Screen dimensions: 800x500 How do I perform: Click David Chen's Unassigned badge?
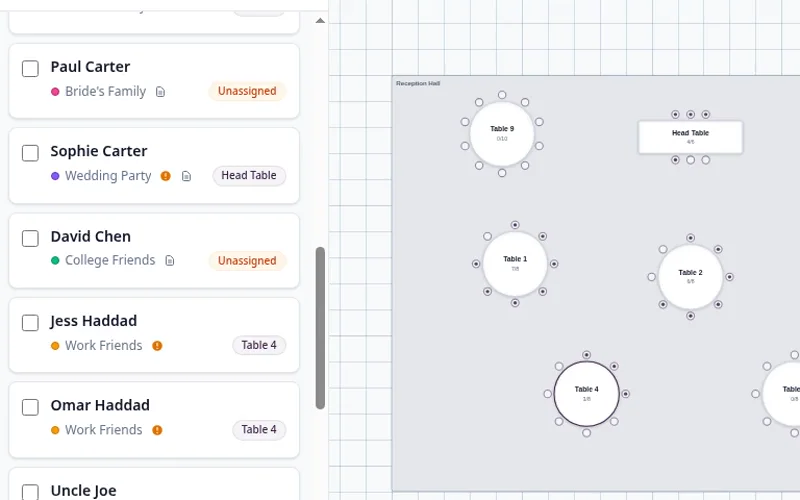click(x=247, y=261)
